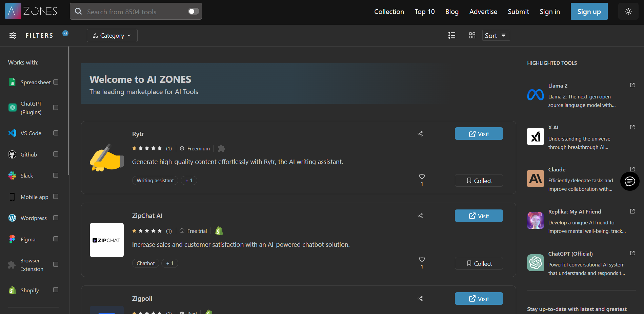Check the VS Code filter
This screenshot has width=644, height=314.
[x=56, y=133]
